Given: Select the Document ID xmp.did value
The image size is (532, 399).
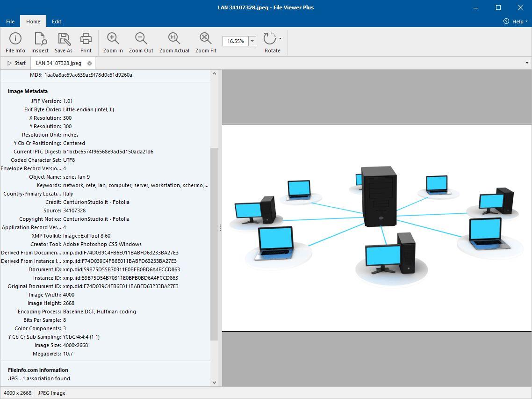Looking at the screenshot, I should tap(122, 269).
